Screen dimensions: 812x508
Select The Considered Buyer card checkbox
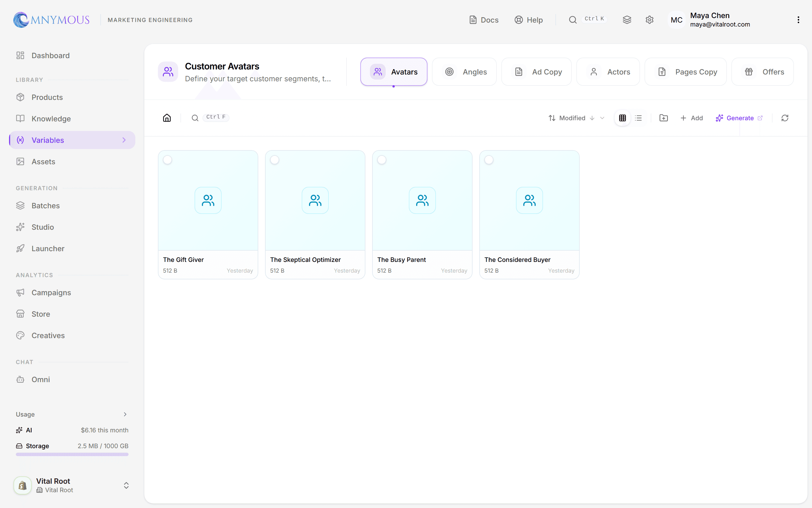[x=489, y=160]
